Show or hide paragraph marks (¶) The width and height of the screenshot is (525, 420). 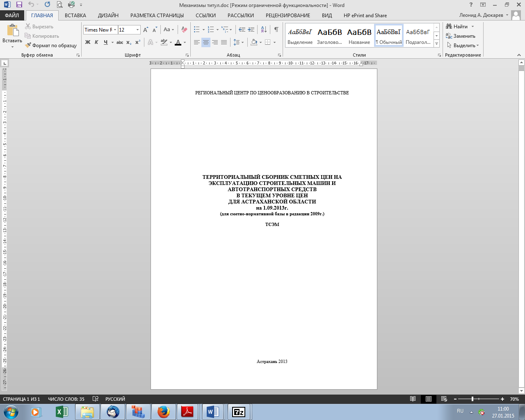point(276,30)
